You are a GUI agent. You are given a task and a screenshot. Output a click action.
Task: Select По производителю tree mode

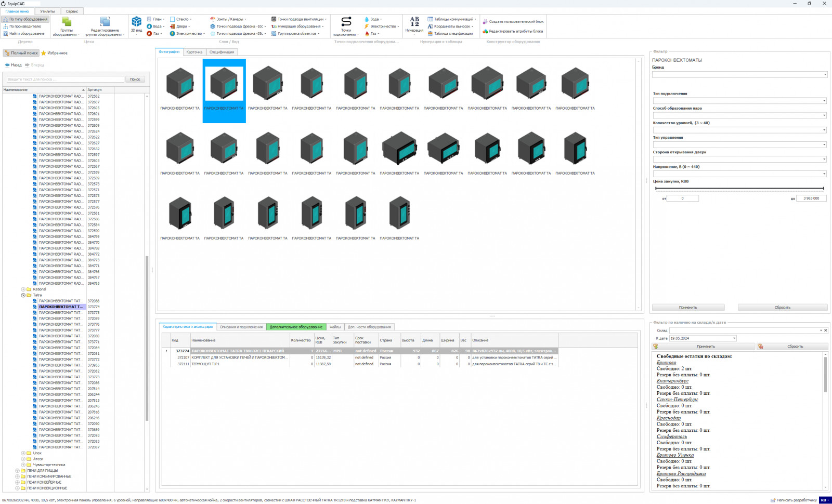25,26
